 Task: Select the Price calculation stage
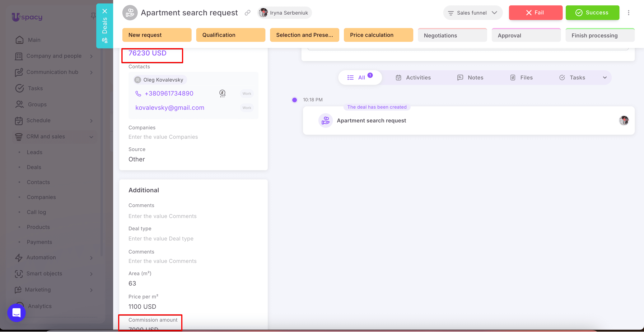pos(378,35)
